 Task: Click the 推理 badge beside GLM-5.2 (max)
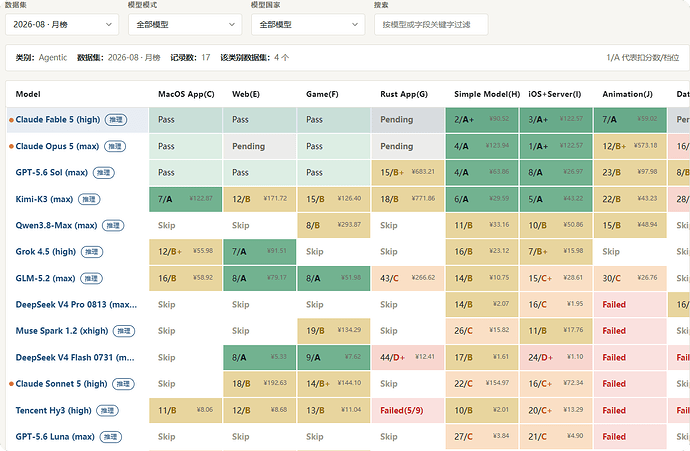click(x=91, y=279)
